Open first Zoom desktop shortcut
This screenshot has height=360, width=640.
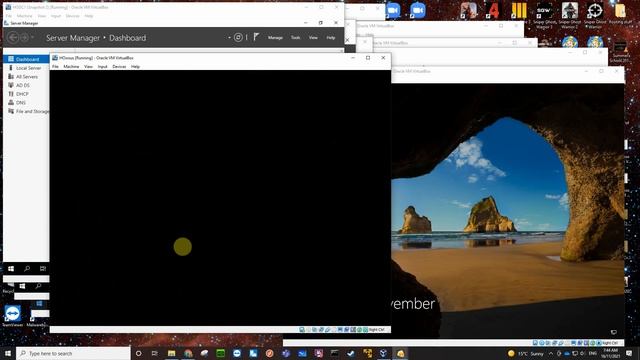392,11
